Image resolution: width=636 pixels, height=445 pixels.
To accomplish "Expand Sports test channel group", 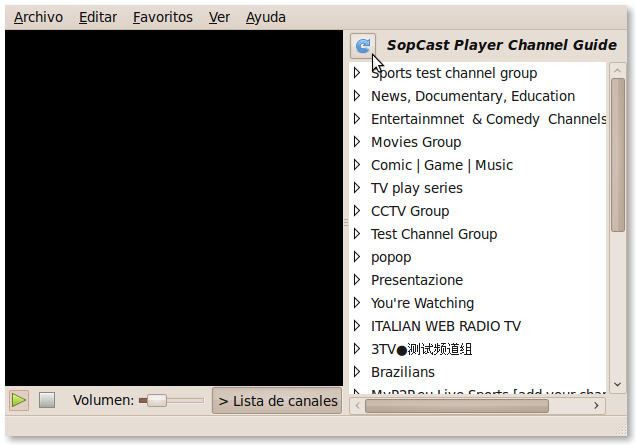I will coord(357,73).
